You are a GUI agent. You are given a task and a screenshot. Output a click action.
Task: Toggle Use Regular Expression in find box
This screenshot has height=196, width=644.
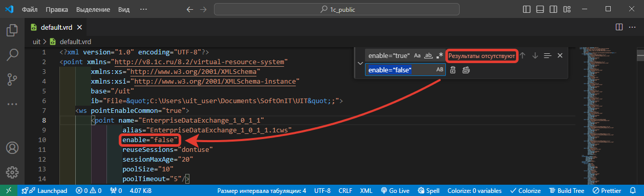click(x=440, y=55)
